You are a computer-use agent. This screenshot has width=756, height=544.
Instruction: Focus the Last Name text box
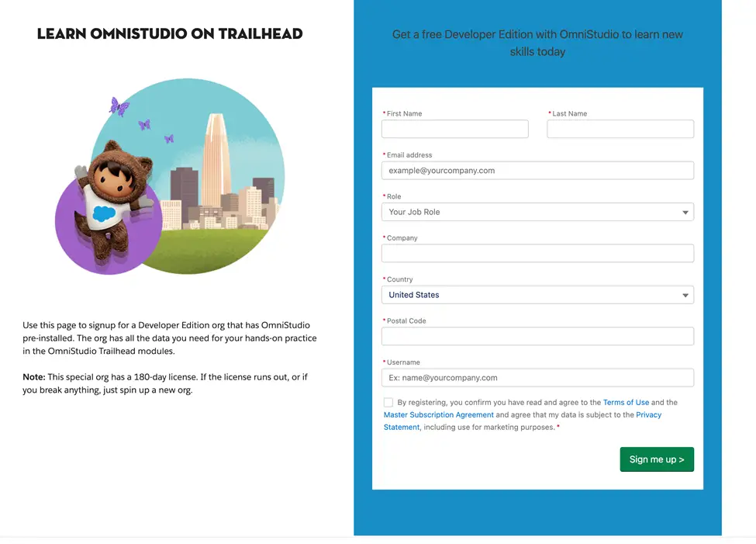click(x=620, y=129)
